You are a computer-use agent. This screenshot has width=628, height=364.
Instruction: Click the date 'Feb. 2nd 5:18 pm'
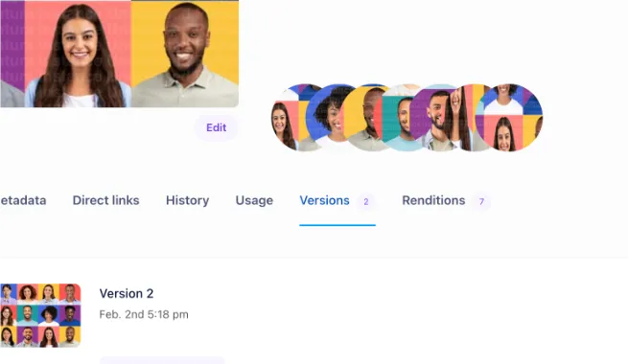click(x=144, y=314)
